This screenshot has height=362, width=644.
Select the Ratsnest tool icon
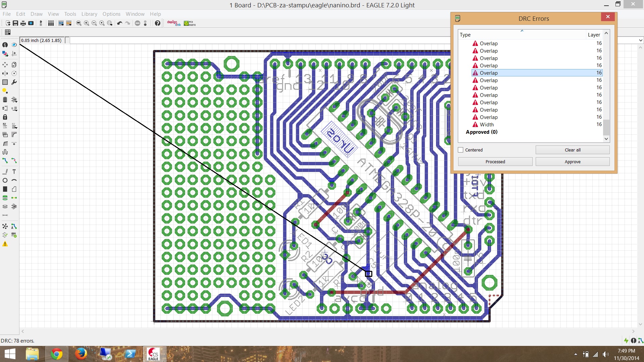[5, 227]
